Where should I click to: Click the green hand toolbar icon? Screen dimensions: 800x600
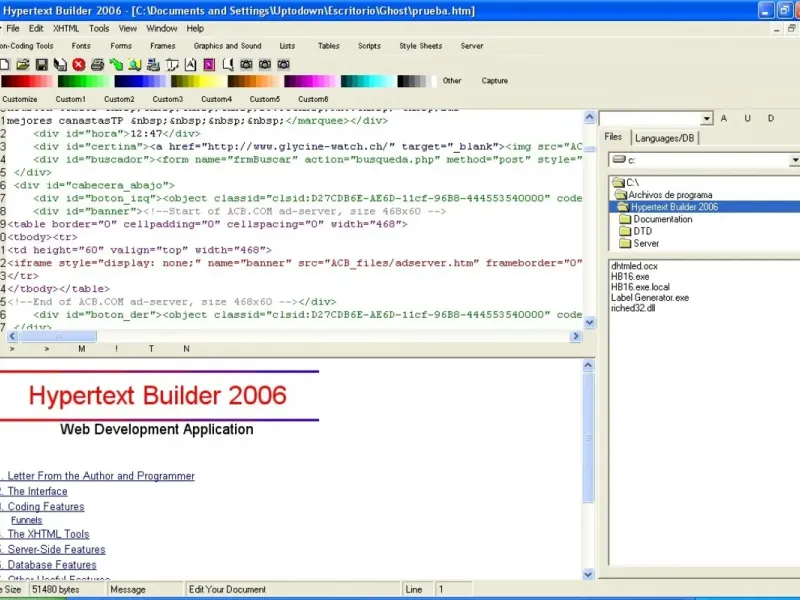[116, 65]
